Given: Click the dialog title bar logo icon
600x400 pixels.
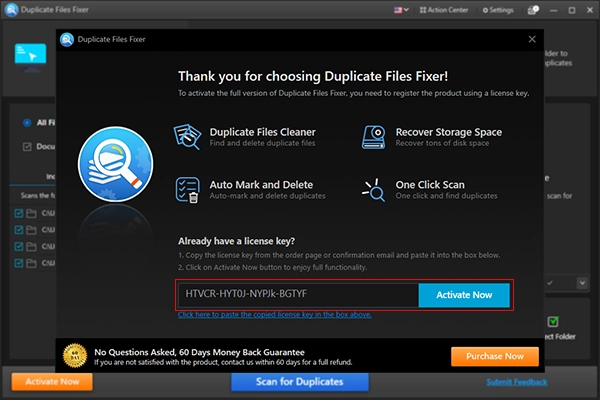Looking at the screenshot, I should 67,39.
